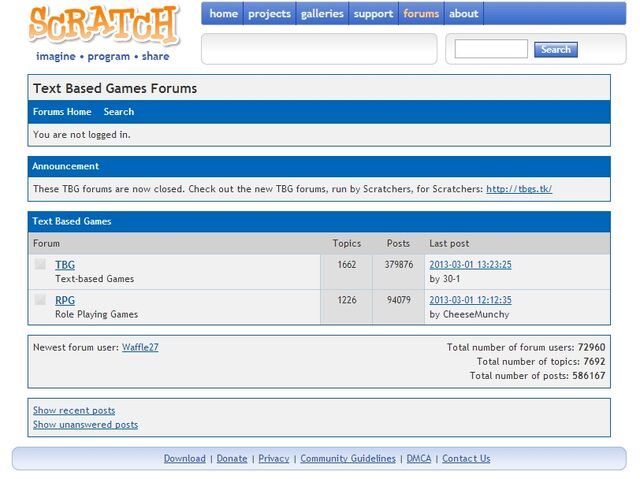This screenshot has width=640, height=479.
Task: Open the RPG forum link
Action: click(65, 300)
